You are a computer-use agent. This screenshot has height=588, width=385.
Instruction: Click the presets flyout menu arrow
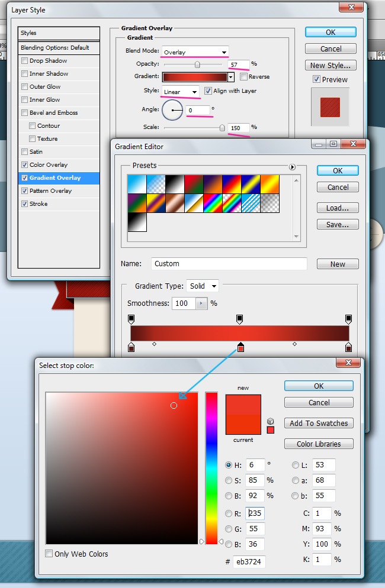(x=292, y=167)
